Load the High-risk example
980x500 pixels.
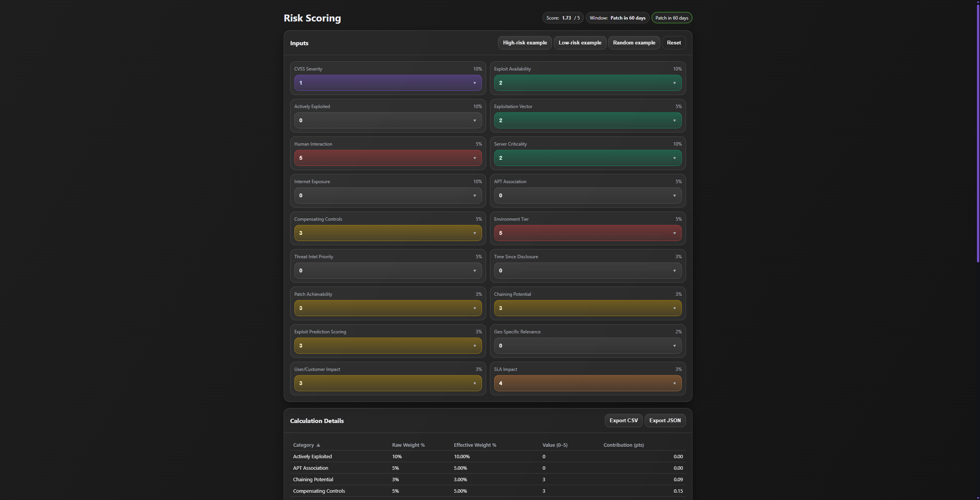point(525,43)
